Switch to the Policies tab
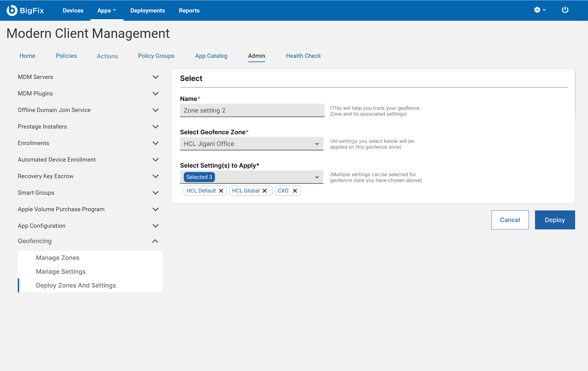 pyautogui.click(x=66, y=56)
